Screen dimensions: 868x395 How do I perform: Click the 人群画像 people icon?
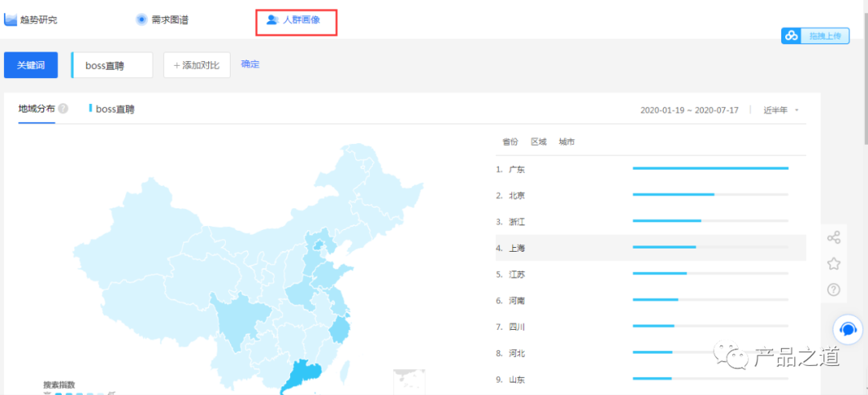pyautogui.click(x=272, y=20)
